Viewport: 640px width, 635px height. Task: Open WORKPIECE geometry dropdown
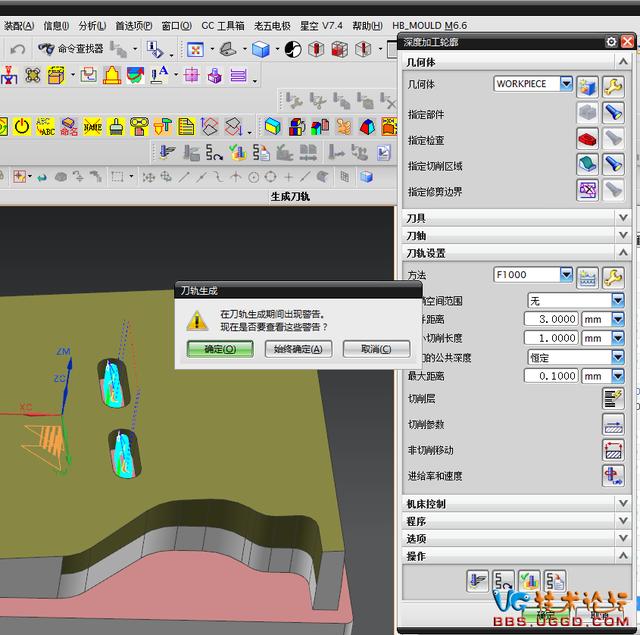(x=566, y=84)
